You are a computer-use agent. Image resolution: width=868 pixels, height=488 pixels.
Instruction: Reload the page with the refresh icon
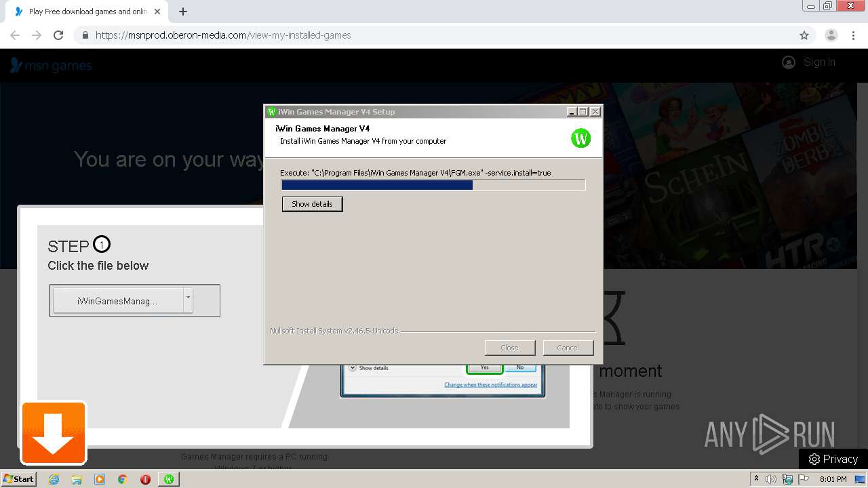58,35
